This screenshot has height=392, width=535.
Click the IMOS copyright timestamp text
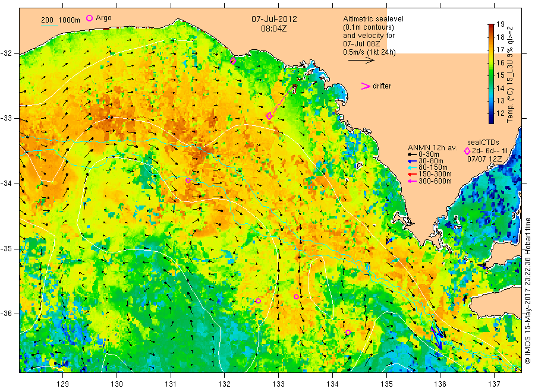coord(528,290)
